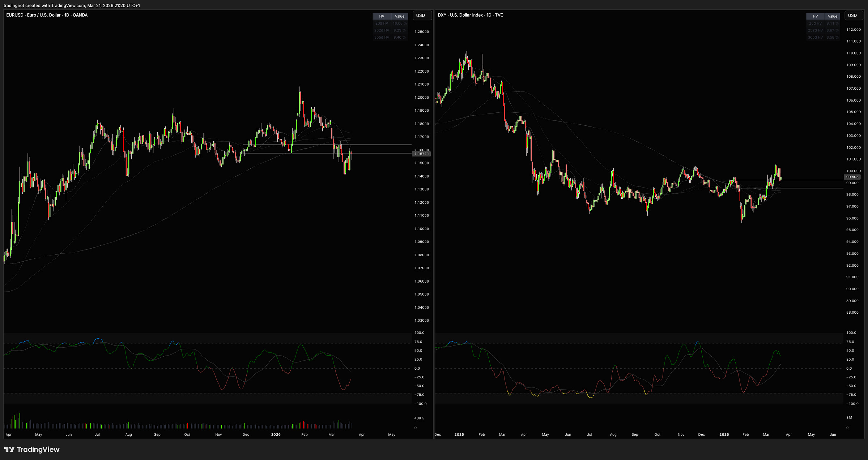The height and width of the screenshot is (460, 868).
Task: Click the 20d HV row in EURUSD table
Action: pos(382,23)
